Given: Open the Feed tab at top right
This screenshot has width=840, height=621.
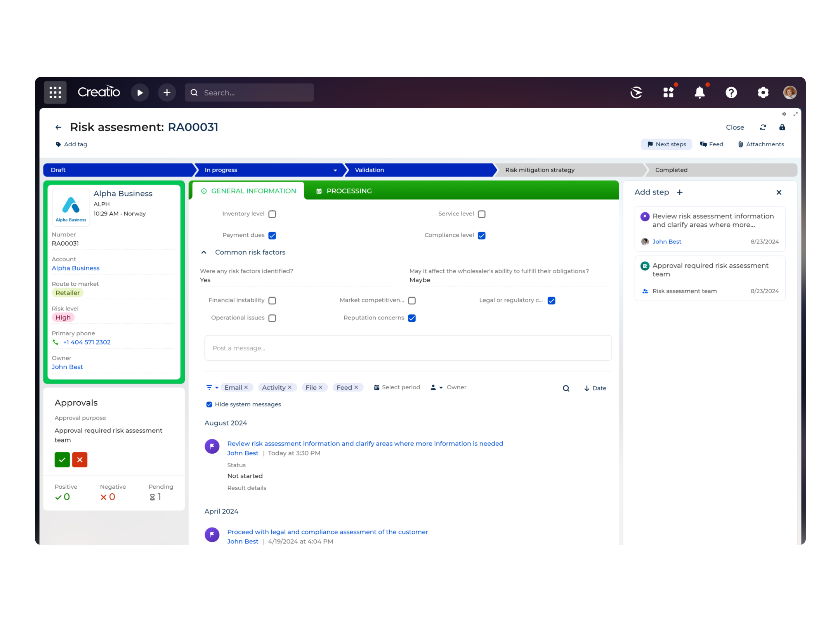Looking at the screenshot, I should click(x=711, y=144).
